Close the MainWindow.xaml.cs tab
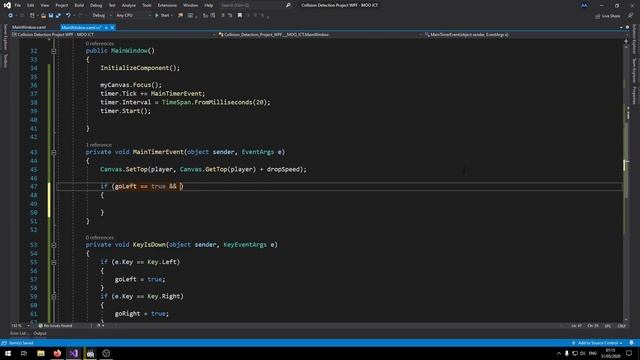 tap(112, 27)
